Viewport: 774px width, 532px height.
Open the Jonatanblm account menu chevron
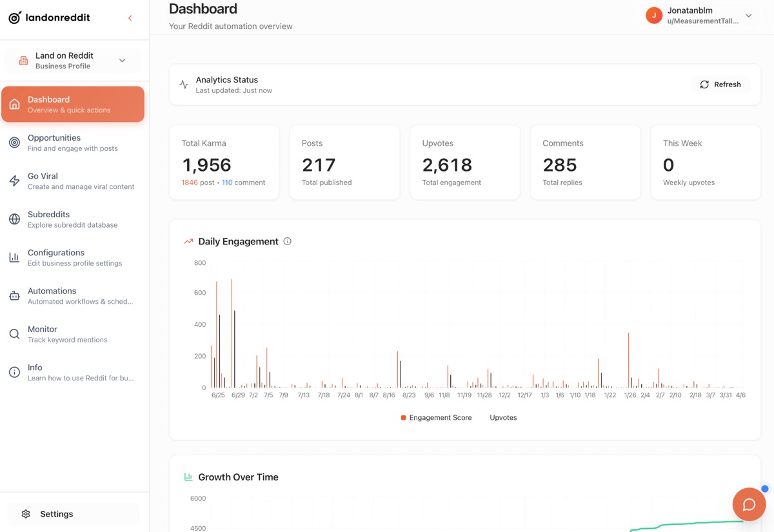point(749,15)
